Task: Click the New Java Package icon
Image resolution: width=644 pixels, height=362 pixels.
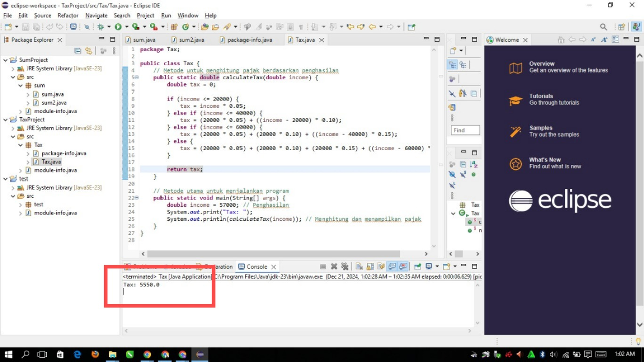Action: click(x=174, y=27)
